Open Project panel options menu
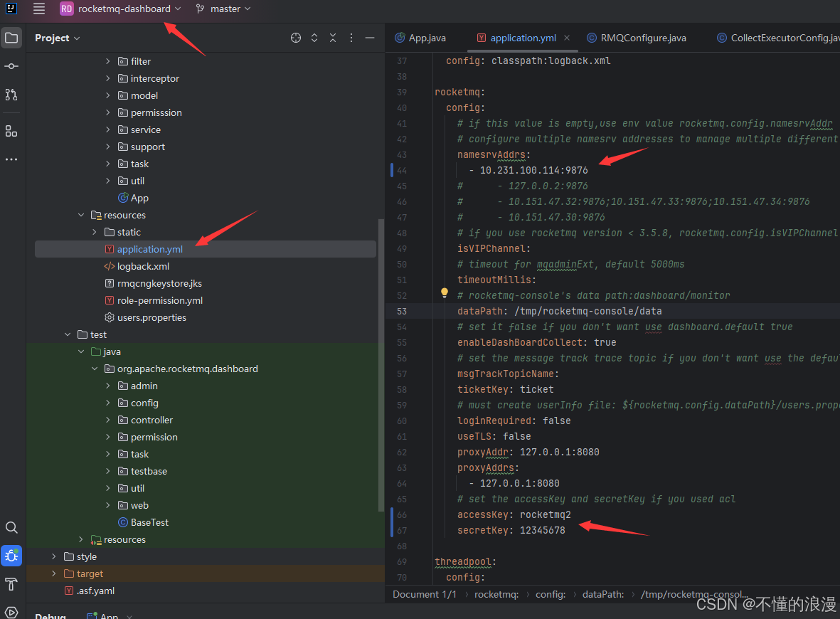This screenshot has width=840, height=619. [x=351, y=38]
